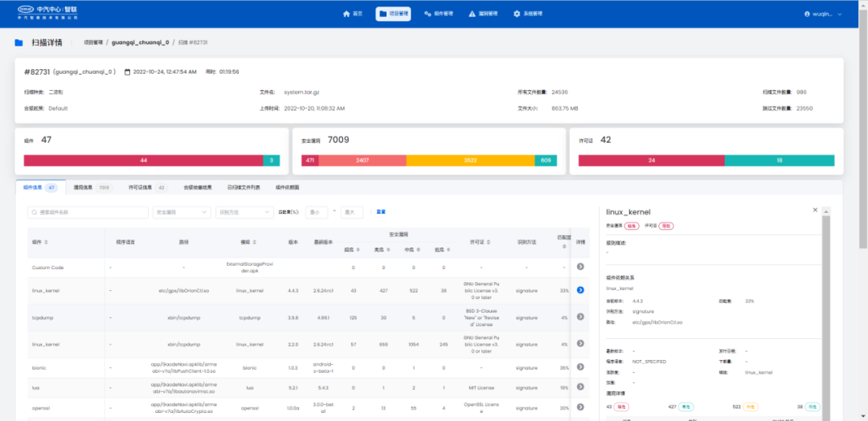868x421 pixels.
Task: Open the identification method filter dropdown
Action: pyautogui.click(x=244, y=212)
